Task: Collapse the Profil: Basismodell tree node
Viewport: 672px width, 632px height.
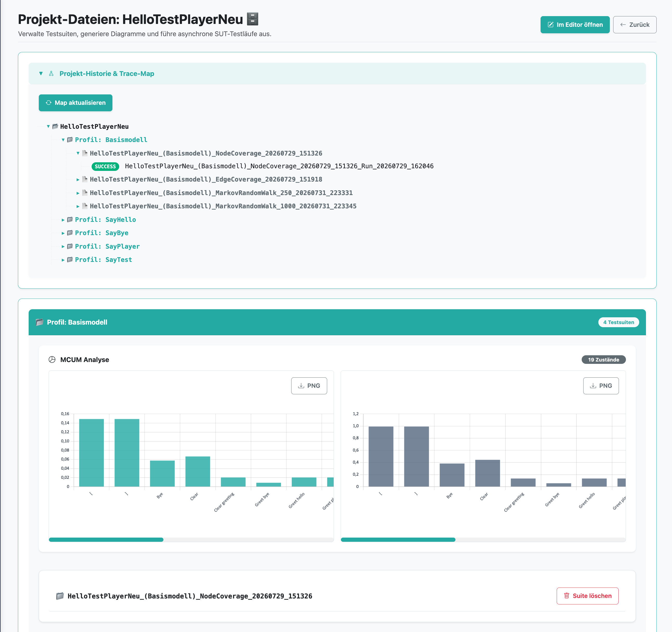Action: 63,140
